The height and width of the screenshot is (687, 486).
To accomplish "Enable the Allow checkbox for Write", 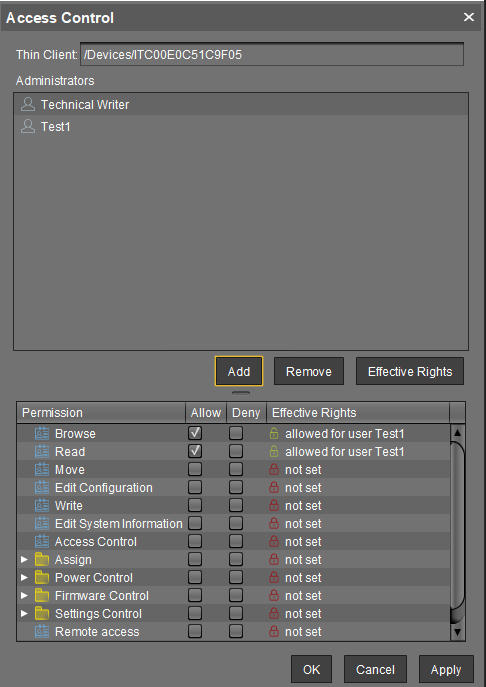I will (195, 506).
